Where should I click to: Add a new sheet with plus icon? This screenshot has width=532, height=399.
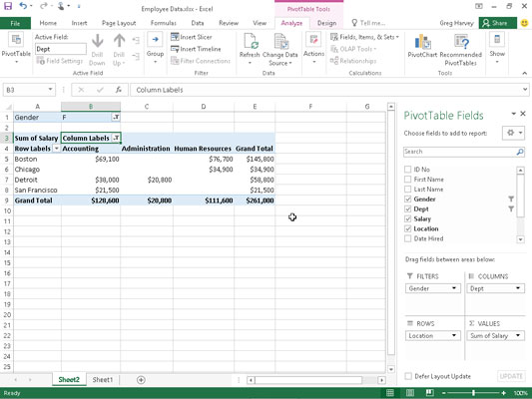141,380
